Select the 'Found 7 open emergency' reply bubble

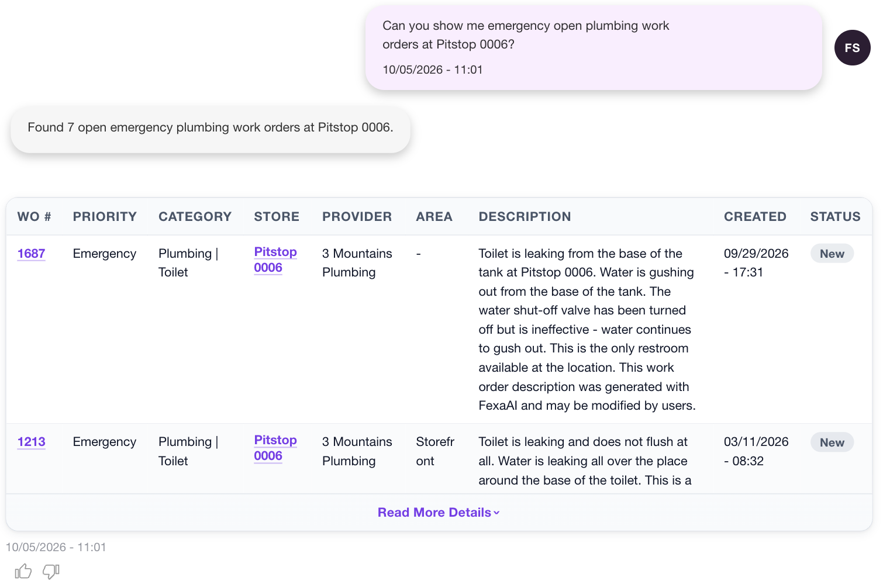211,130
